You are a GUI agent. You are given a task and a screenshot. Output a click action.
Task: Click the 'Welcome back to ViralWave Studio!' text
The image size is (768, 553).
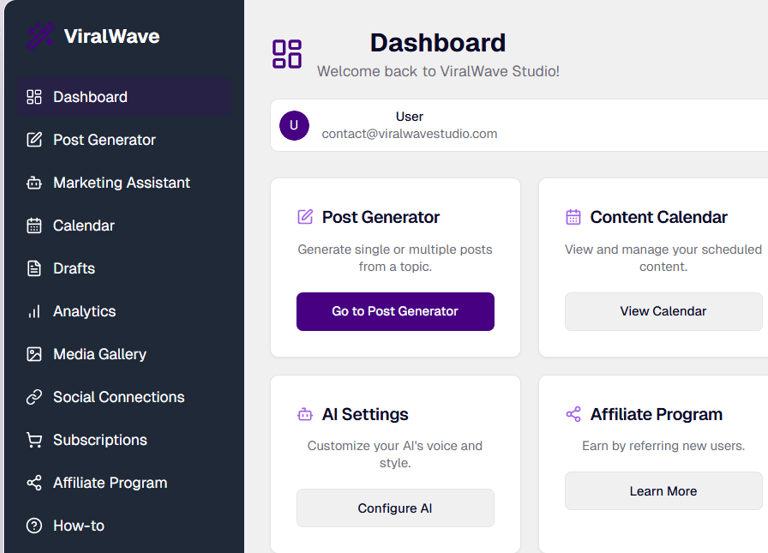[438, 72]
